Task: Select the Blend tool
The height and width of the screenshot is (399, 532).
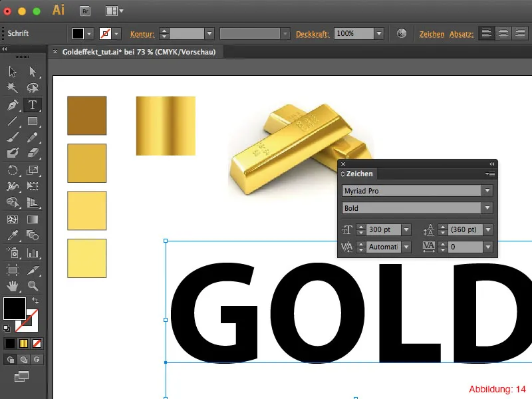Action: 33,235
